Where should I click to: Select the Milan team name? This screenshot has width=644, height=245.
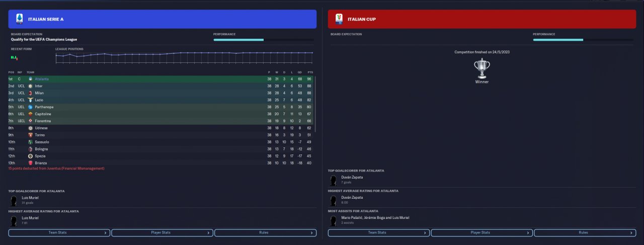(39, 93)
